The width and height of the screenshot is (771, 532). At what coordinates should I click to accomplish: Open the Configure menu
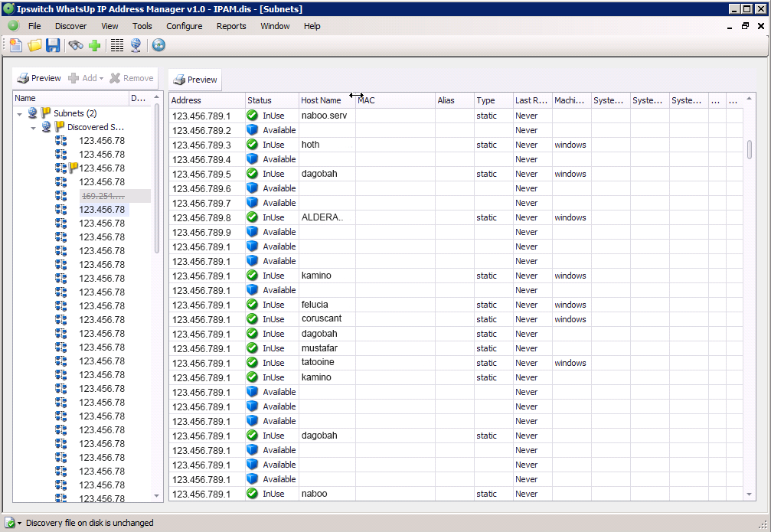pyautogui.click(x=185, y=26)
